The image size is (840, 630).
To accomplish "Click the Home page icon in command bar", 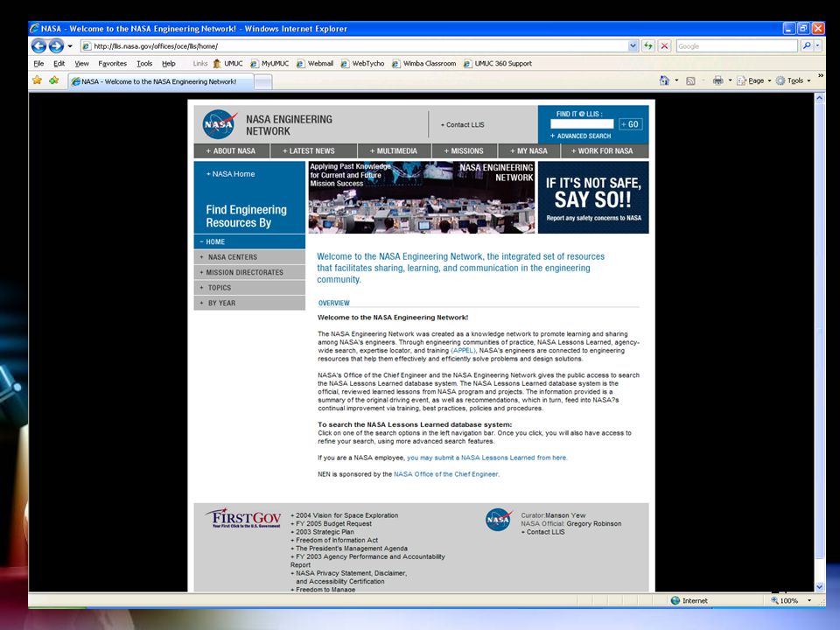I will click(664, 80).
